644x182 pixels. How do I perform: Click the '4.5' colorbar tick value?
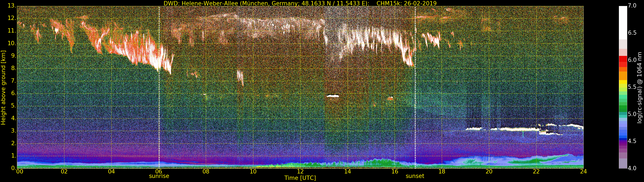(x=632, y=141)
